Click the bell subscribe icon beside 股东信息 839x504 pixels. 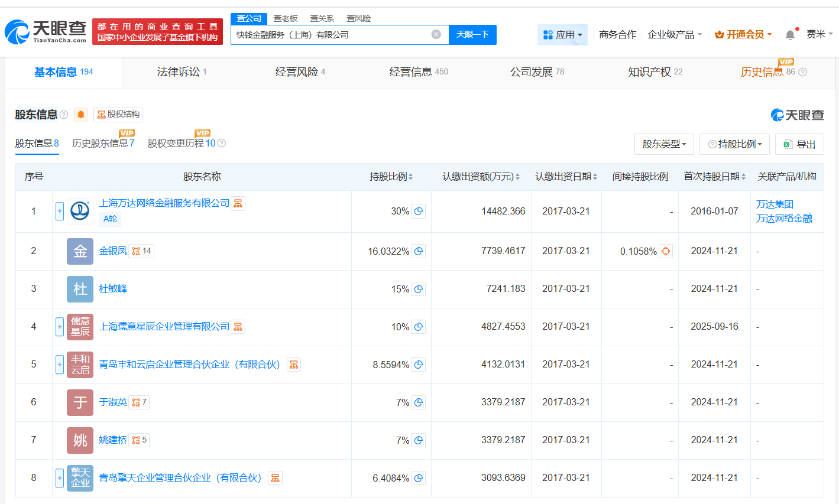[80, 115]
